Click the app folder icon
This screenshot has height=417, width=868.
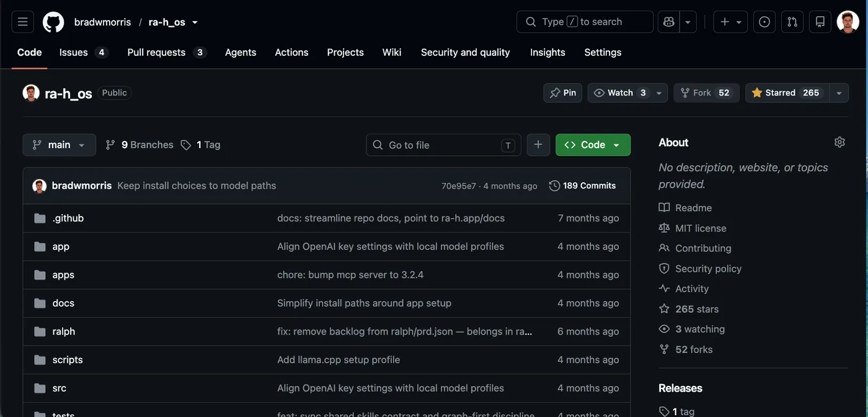point(40,246)
